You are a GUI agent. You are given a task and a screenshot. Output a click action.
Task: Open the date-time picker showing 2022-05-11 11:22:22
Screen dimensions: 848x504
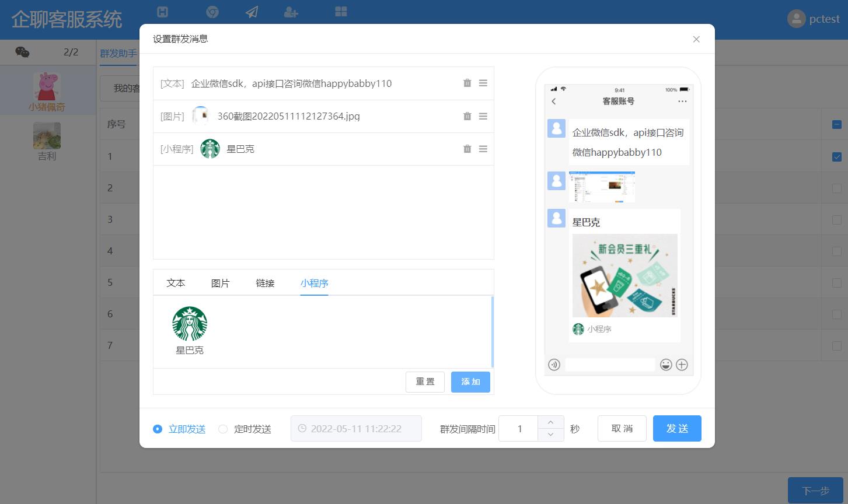click(x=356, y=429)
